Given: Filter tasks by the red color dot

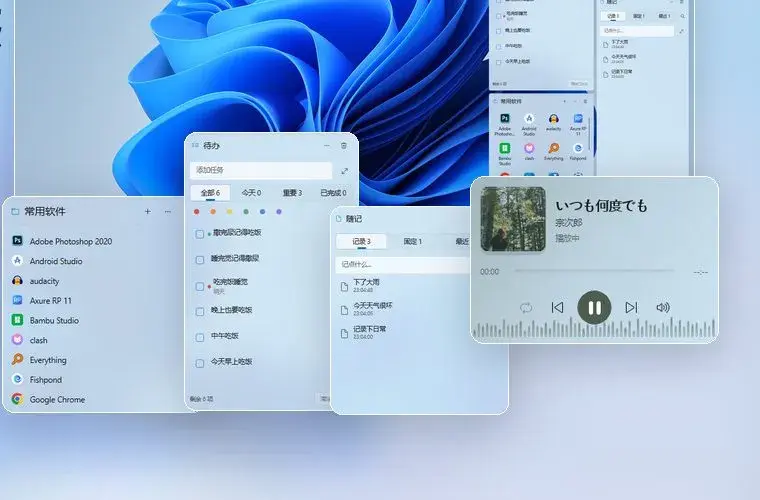Looking at the screenshot, I should click(196, 212).
